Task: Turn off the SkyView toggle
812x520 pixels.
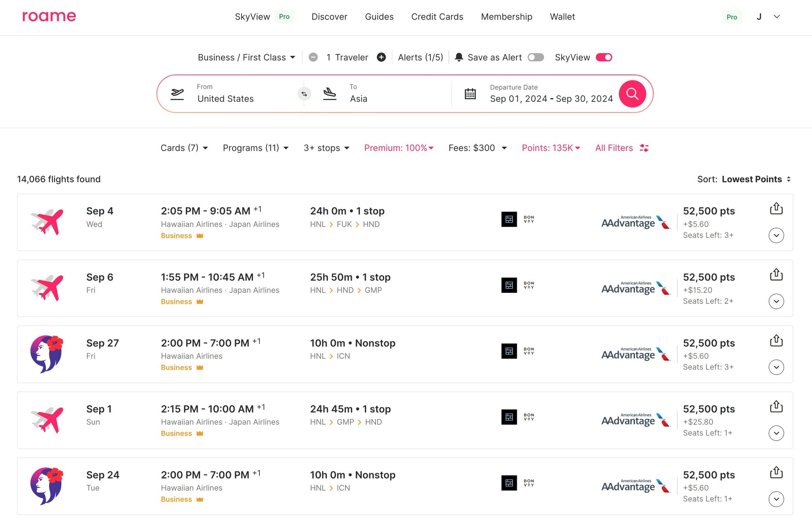Action: [604, 57]
